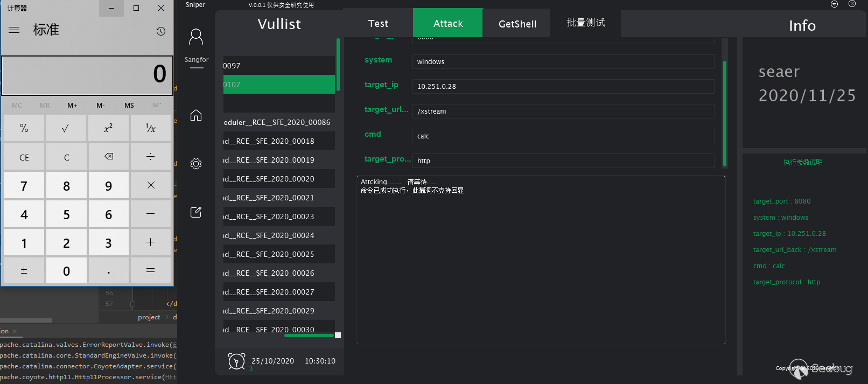Click the calculator square root key
Image resolution: width=868 pixels, height=384 pixels.
66,128
